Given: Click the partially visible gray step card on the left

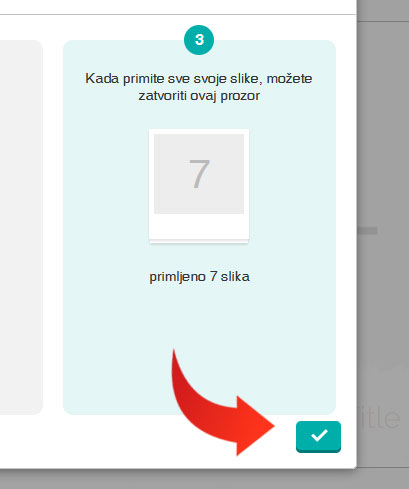Looking at the screenshot, I should click(21, 227).
